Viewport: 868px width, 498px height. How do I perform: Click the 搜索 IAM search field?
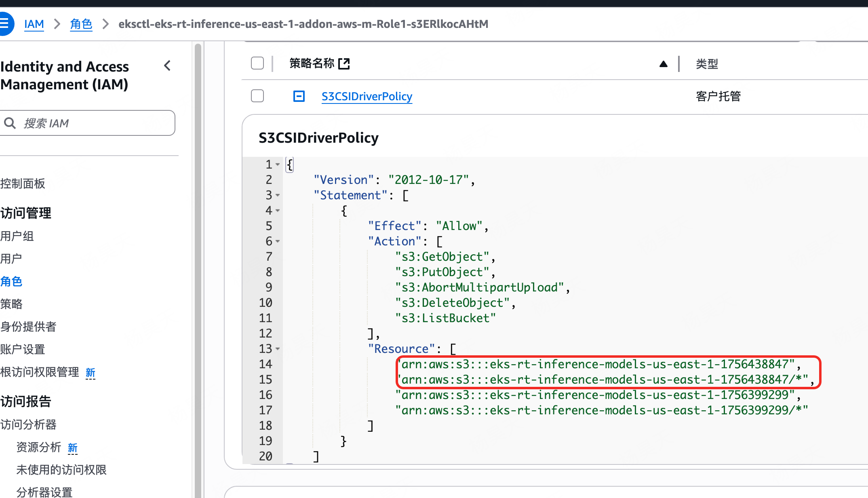tap(87, 123)
